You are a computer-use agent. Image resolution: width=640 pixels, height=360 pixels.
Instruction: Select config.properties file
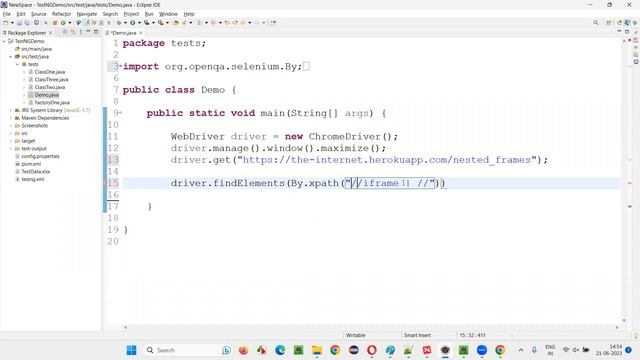pos(40,156)
